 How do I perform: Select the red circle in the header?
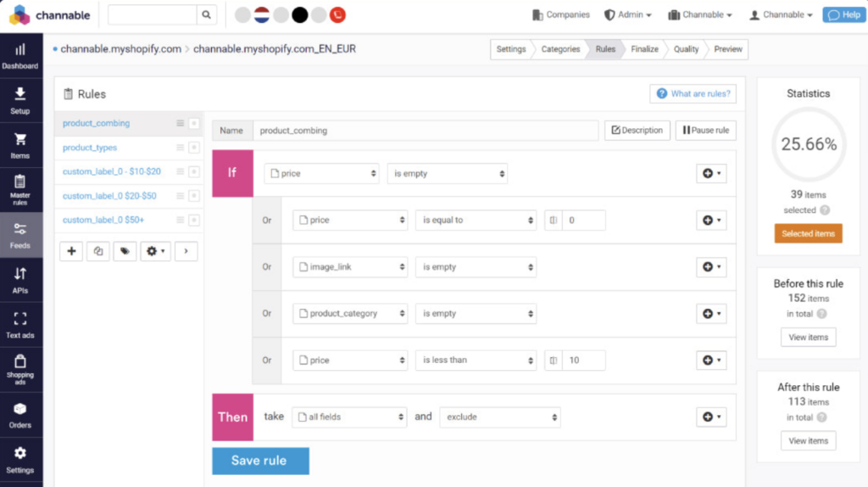tap(337, 15)
